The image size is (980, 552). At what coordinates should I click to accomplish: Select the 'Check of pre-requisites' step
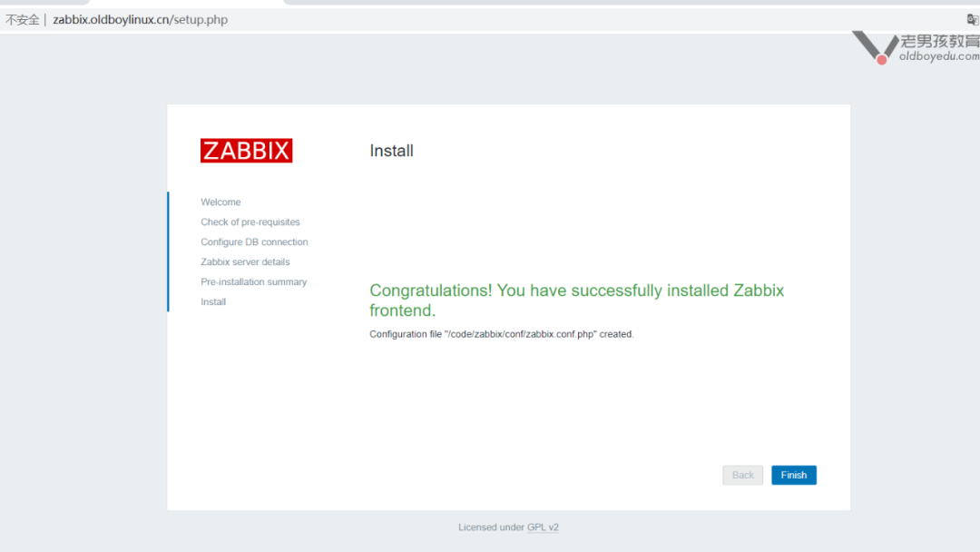click(250, 222)
